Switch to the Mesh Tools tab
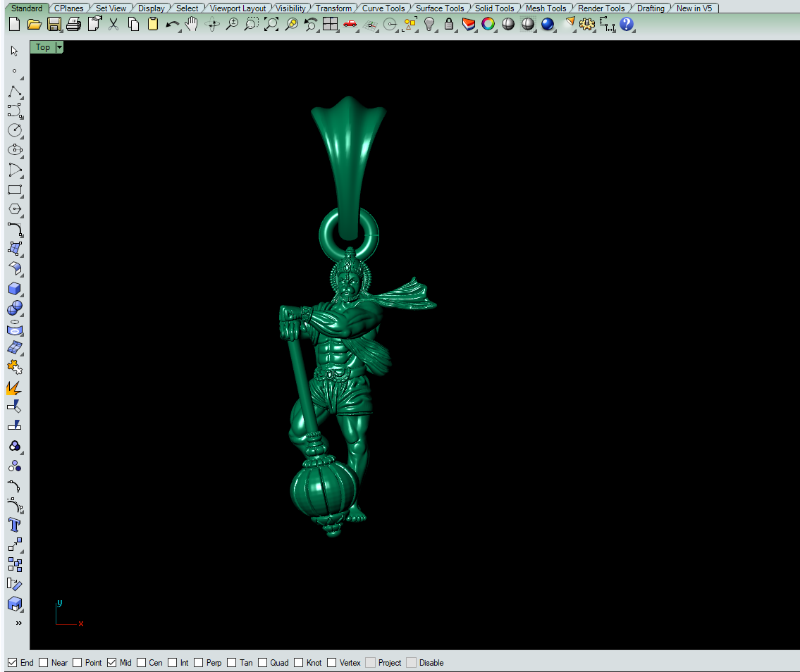This screenshot has width=800, height=672. (x=546, y=8)
